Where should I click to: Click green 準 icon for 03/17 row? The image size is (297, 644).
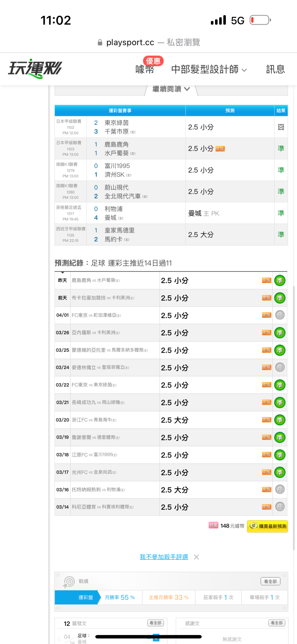(280, 472)
